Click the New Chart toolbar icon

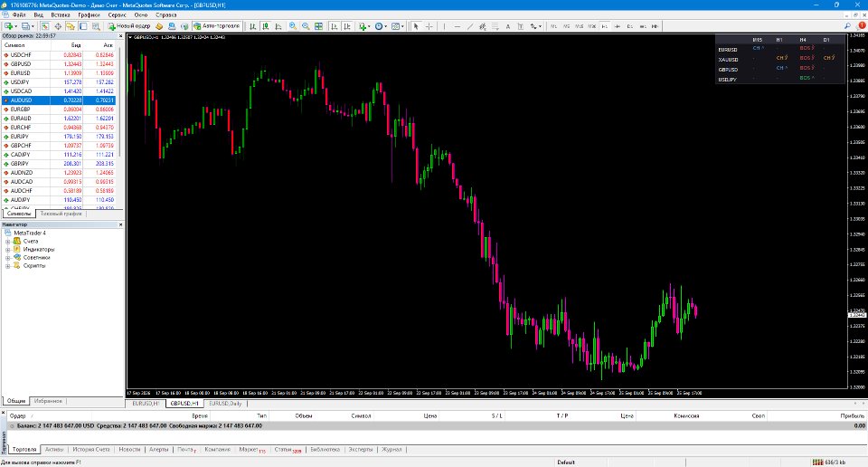[x=8, y=26]
